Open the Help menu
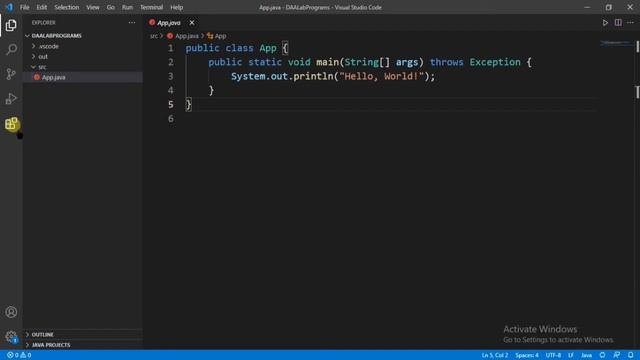The height and width of the screenshot is (360, 640). pyautogui.click(x=176, y=7)
